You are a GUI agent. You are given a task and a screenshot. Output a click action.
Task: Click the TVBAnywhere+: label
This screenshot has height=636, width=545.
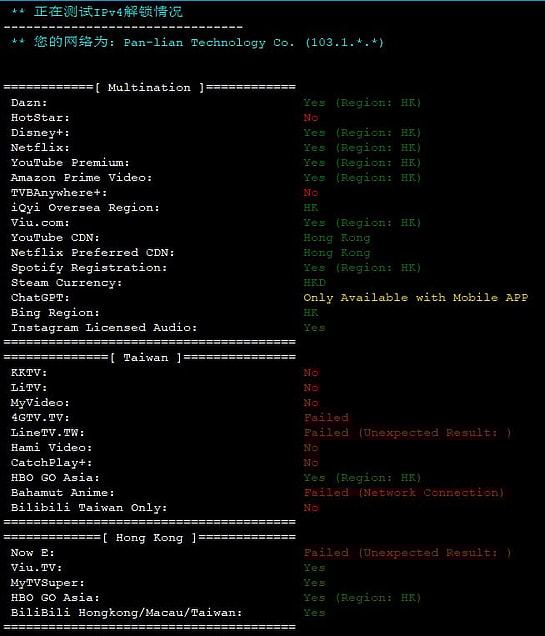click(59, 193)
